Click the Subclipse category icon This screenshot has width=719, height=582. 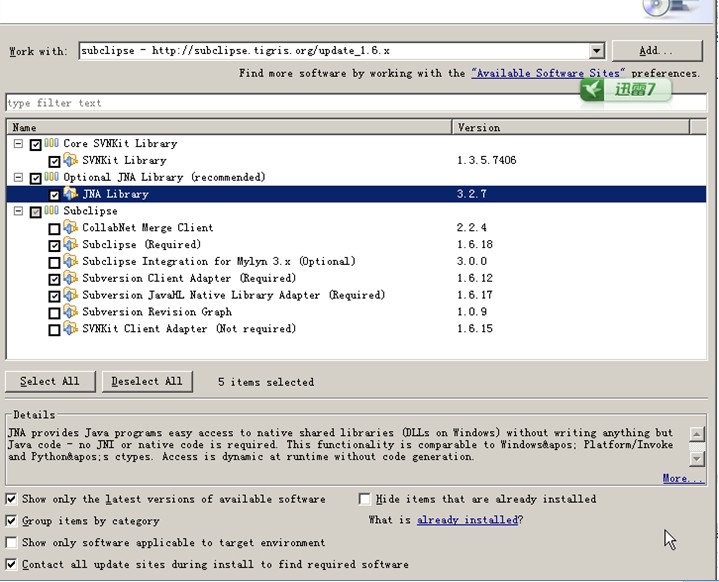point(51,211)
